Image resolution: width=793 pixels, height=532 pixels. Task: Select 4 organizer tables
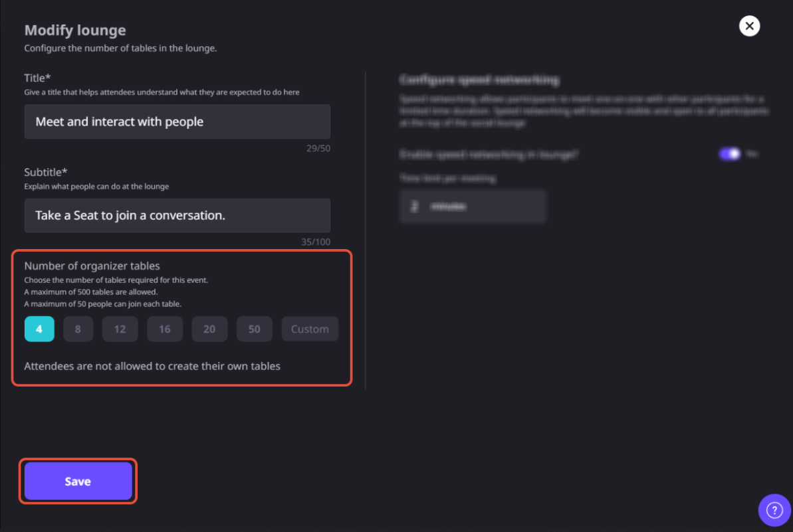pos(39,329)
